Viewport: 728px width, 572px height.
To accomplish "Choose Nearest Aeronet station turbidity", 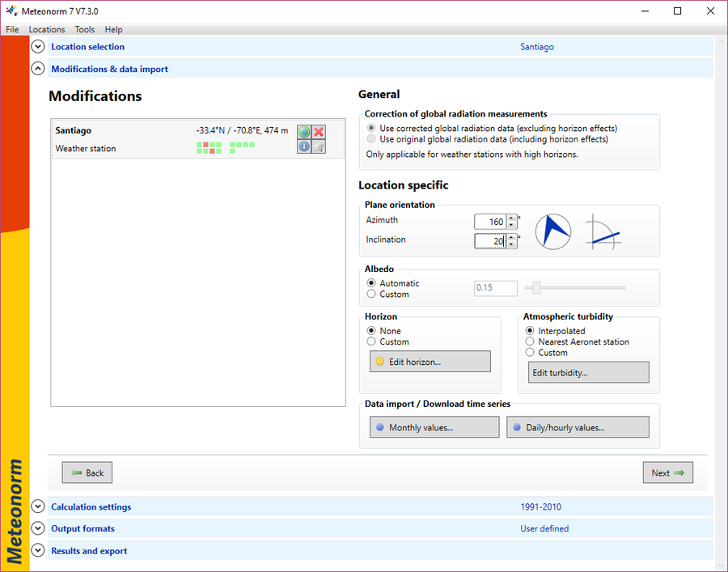I will pos(530,341).
